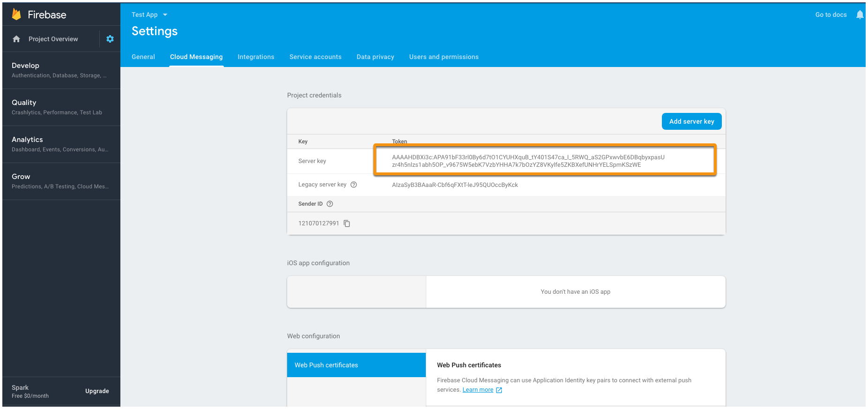868x409 pixels.
Task: Switch to the General tab
Action: [x=143, y=57]
